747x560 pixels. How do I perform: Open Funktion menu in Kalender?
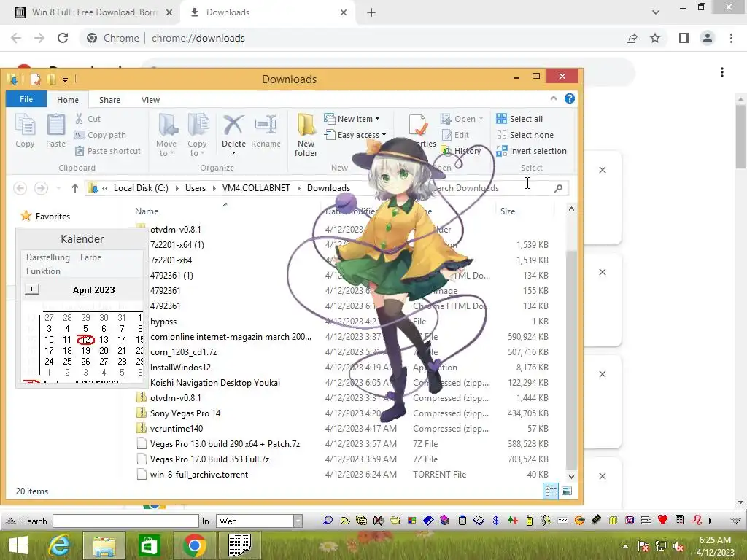[x=43, y=271]
